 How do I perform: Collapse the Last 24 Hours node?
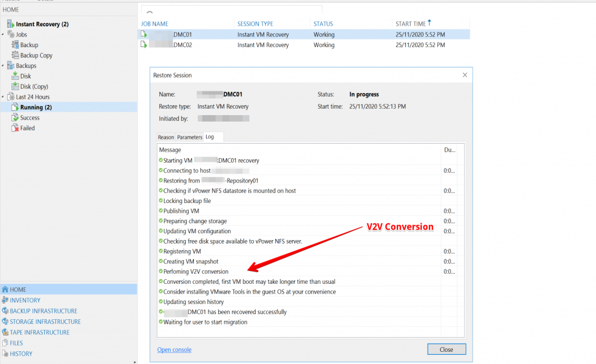point(3,97)
